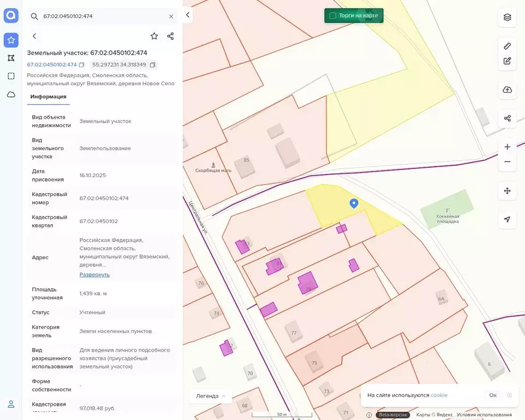Open Условия использования link
525x420 pixels.
pyautogui.click(x=484, y=415)
